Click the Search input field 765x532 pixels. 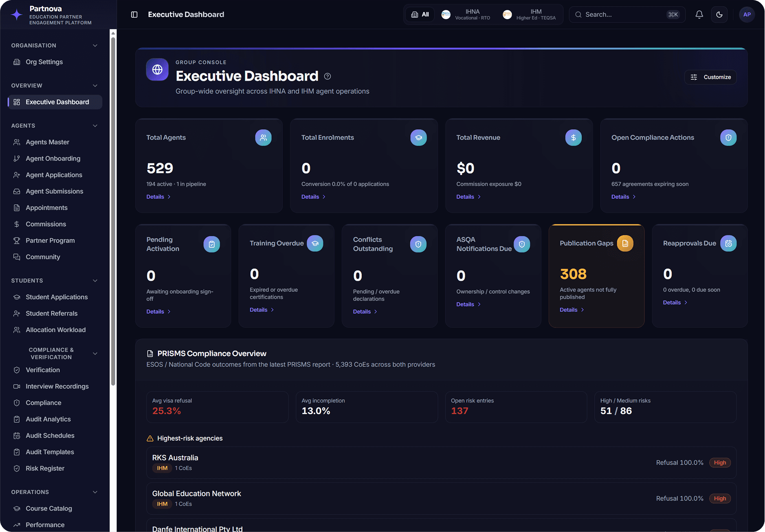pyautogui.click(x=627, y=15)
